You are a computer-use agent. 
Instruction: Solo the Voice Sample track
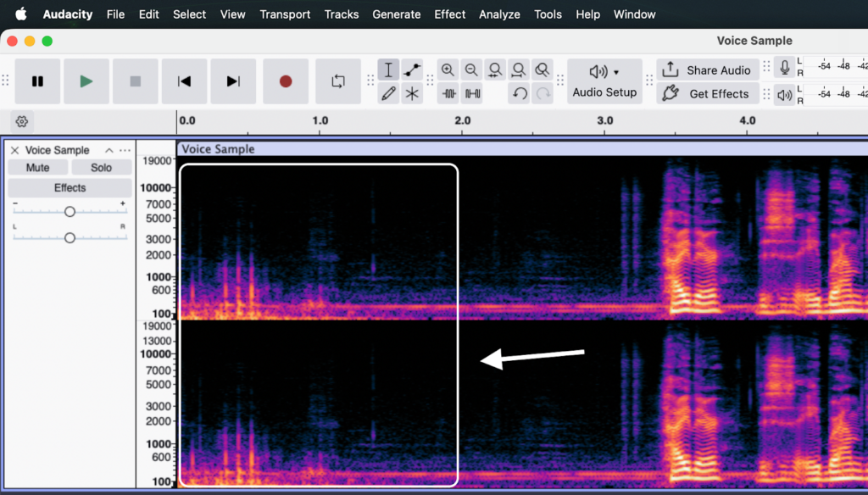click(x=101, y=168)
